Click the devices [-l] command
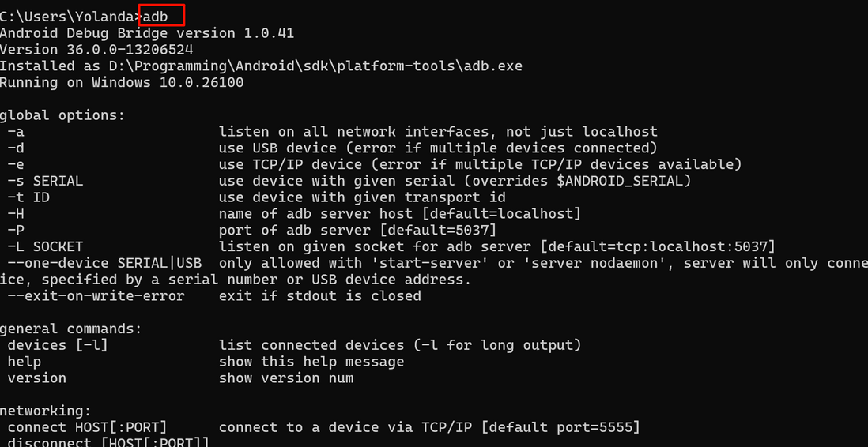The height and width of the screenshot is (447, 868). click(x=58, y=345)
